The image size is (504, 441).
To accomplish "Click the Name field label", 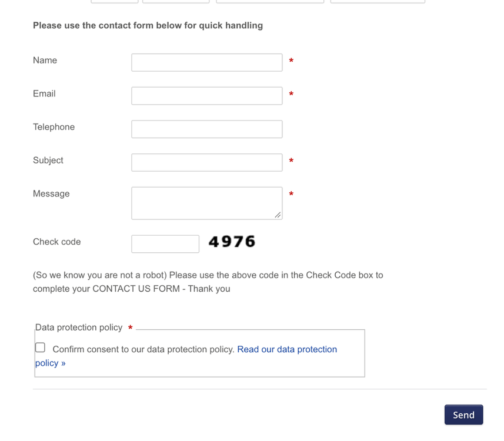I will click(x=45, y=60).
